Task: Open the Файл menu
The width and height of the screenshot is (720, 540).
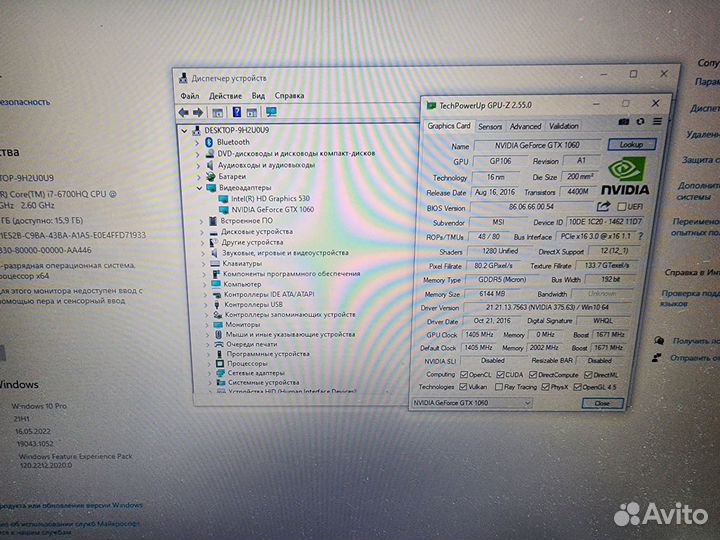Action: pyautogui.click(x=190, y=96)
